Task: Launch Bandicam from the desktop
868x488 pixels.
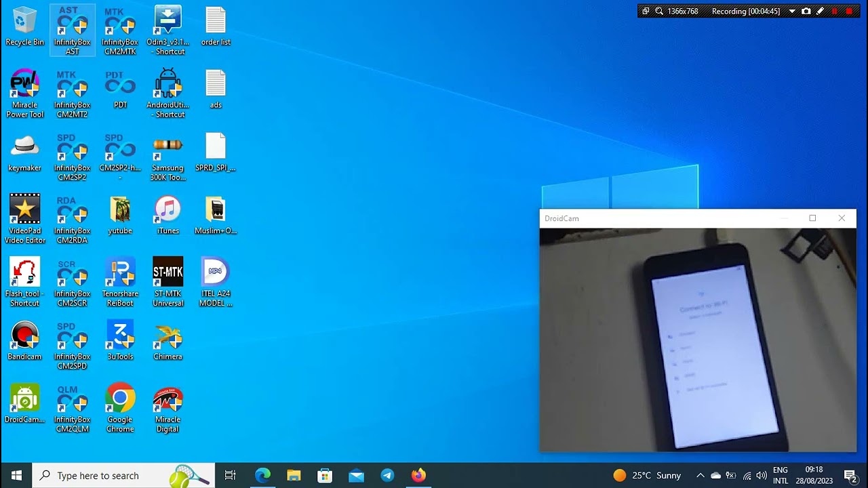Action: pyautogui.click(x=24, y=341)
